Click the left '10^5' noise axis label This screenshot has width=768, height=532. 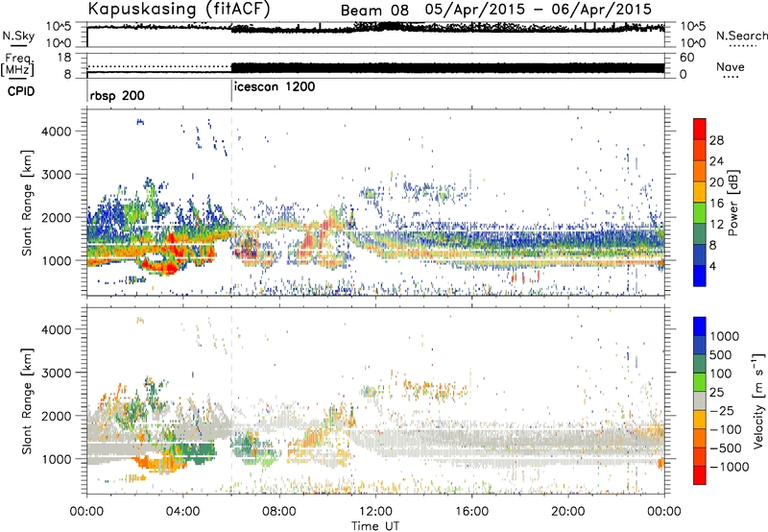point(59,27)
